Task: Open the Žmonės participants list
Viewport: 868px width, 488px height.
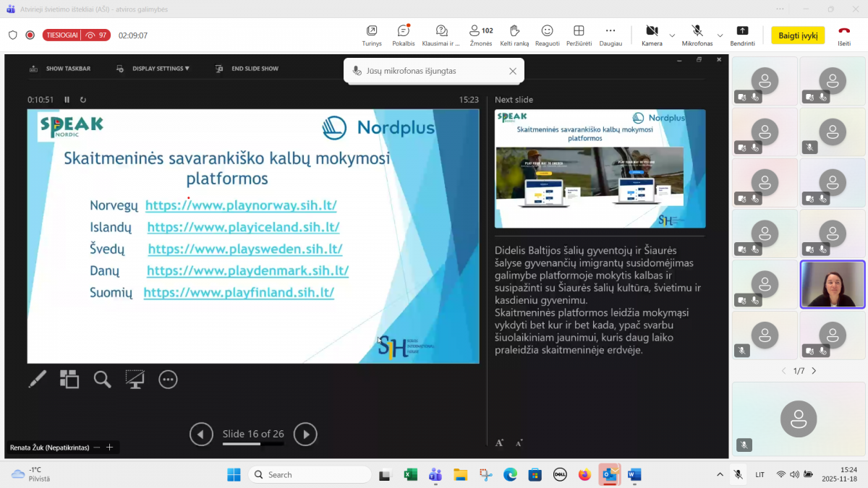Action: click(x=480, y=34)
